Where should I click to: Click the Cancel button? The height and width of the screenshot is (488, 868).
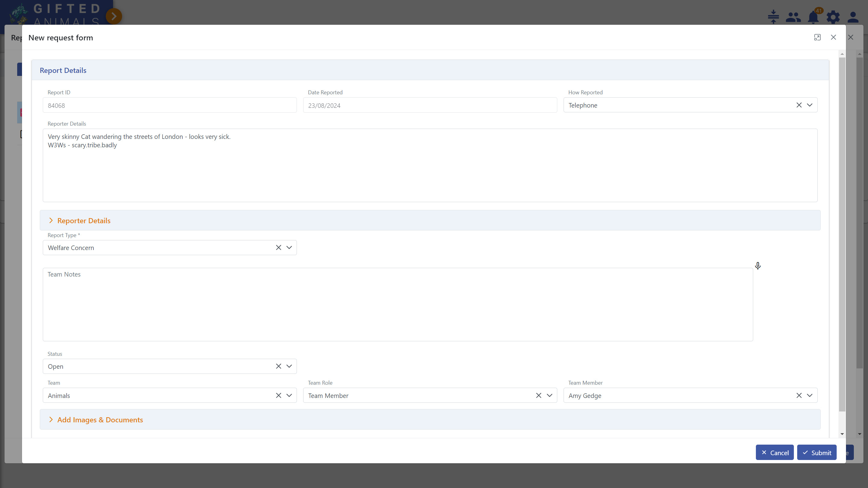(774, 453)
